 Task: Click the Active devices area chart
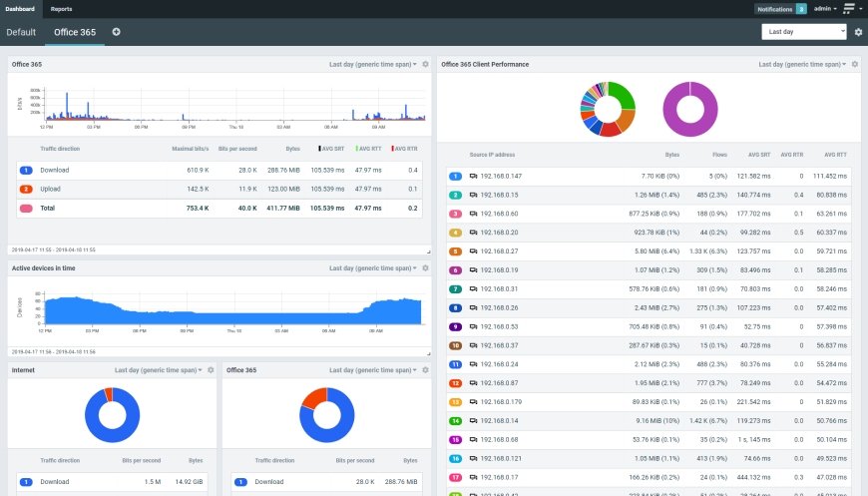[x=233, y=310]
